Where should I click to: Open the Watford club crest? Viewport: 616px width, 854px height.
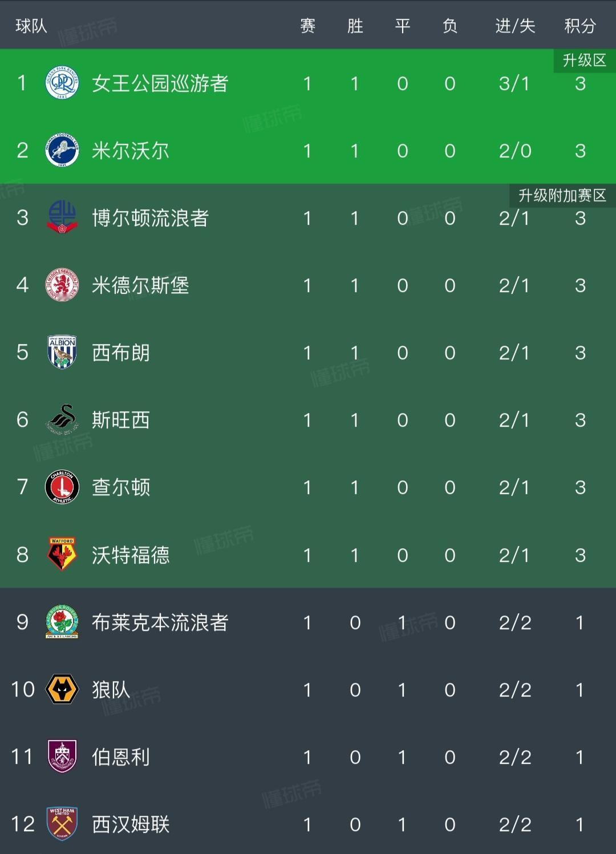(62, 554)
